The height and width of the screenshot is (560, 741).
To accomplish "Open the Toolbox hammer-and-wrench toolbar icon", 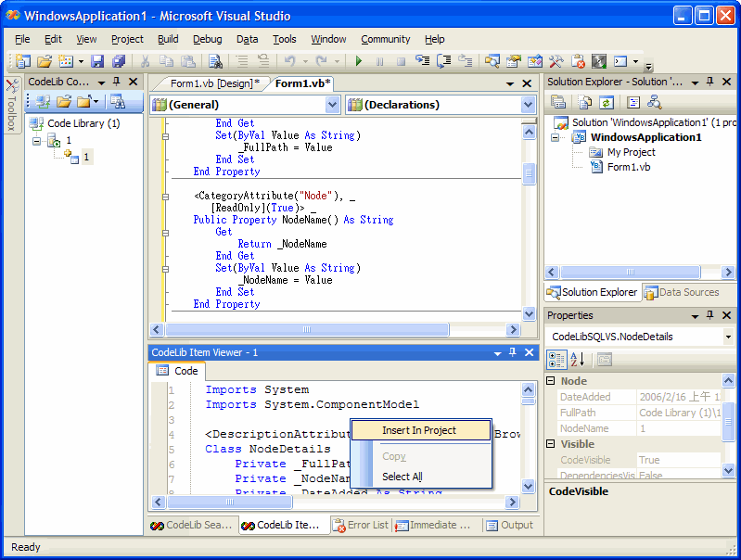I will [556, 61].
